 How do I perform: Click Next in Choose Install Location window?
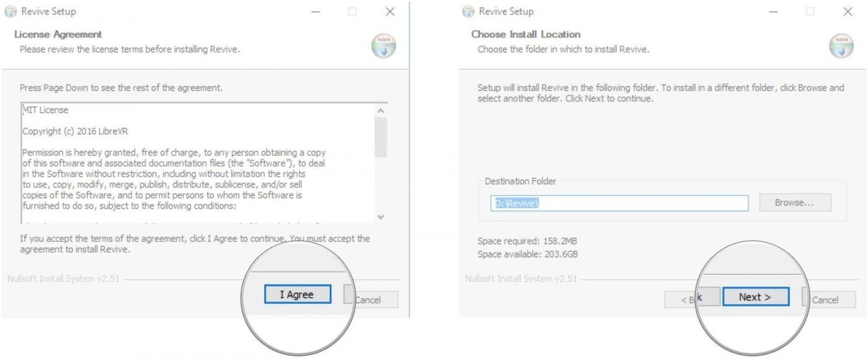click(755, 297)
